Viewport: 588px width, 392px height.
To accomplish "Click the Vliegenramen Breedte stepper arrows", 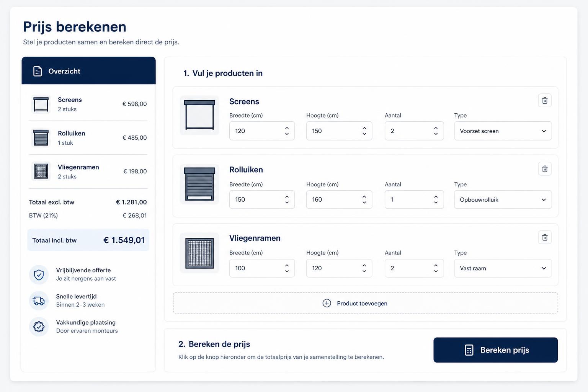I will (287, 268).
